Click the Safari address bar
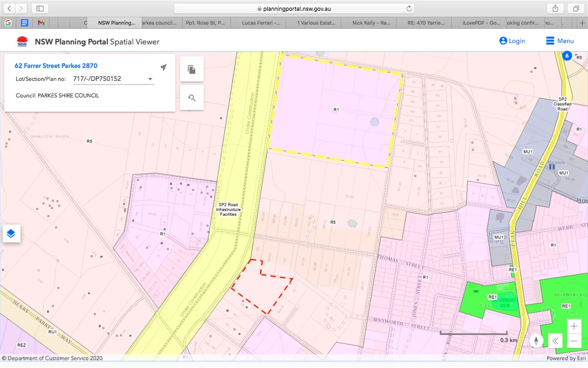 tap(294, 8)
